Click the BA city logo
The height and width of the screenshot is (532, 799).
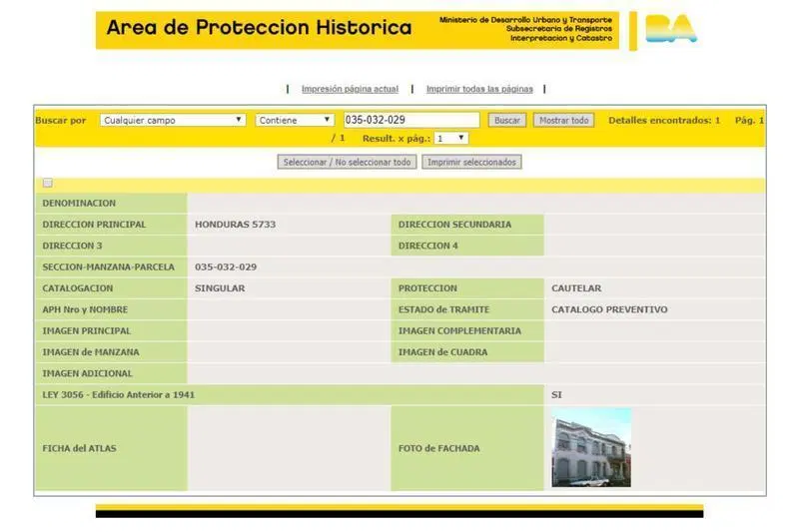click(x=670, y=29)
